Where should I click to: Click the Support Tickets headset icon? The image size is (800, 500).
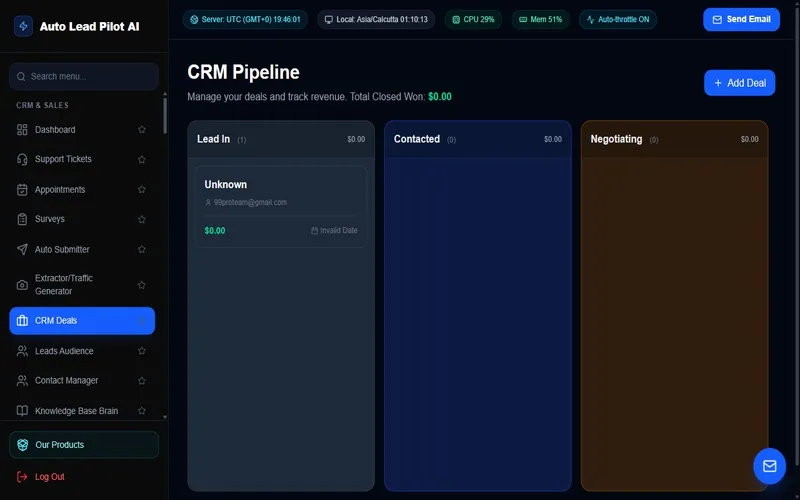tap(22, 159)
